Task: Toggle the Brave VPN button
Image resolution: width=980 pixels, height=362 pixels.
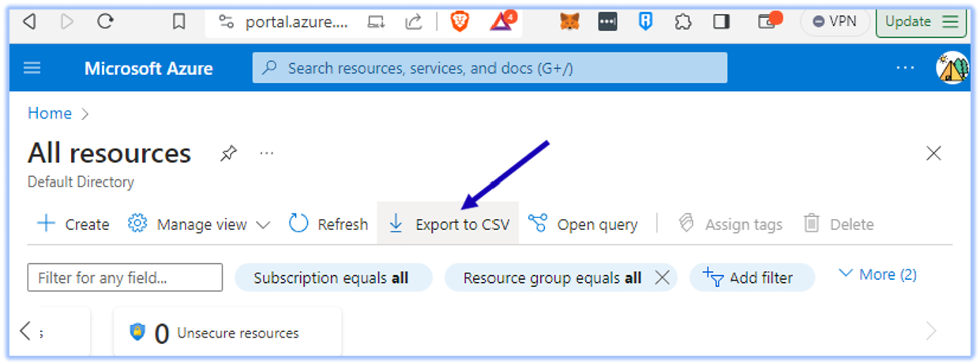Action: point(835,21)
